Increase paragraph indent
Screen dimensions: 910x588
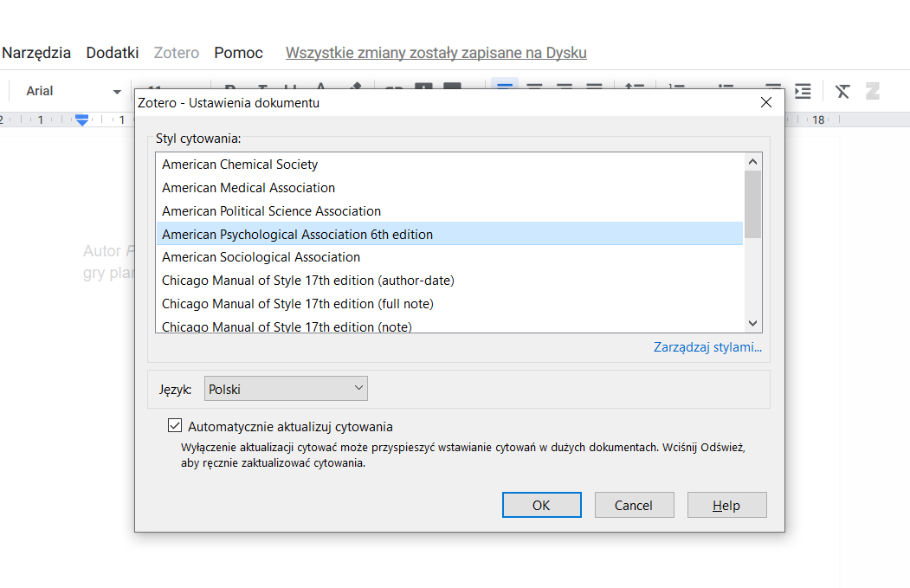[801, 90]
